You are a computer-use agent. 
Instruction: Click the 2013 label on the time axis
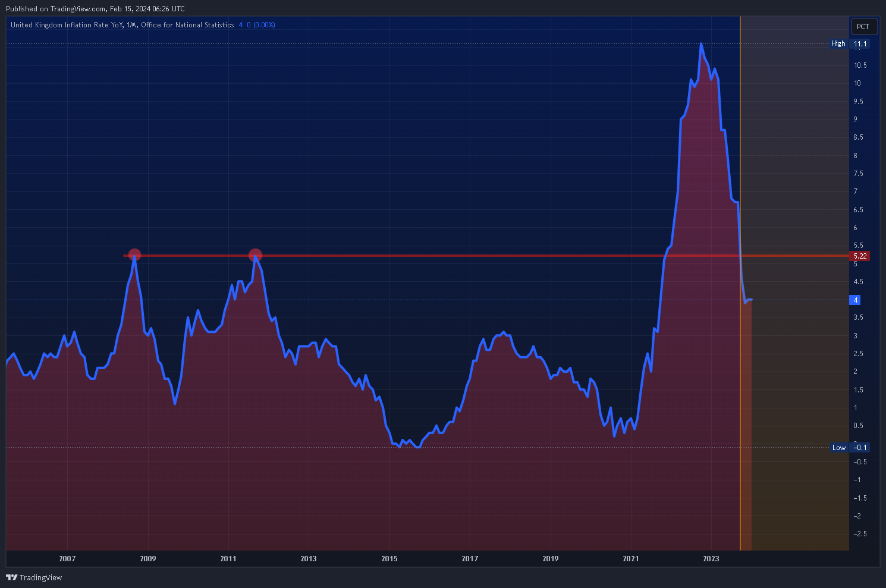(x=309, y=558)
